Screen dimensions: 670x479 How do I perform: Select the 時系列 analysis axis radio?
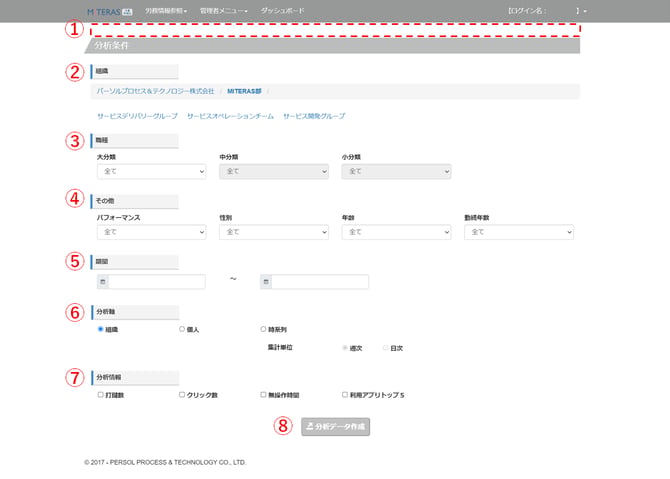(263, 329)
